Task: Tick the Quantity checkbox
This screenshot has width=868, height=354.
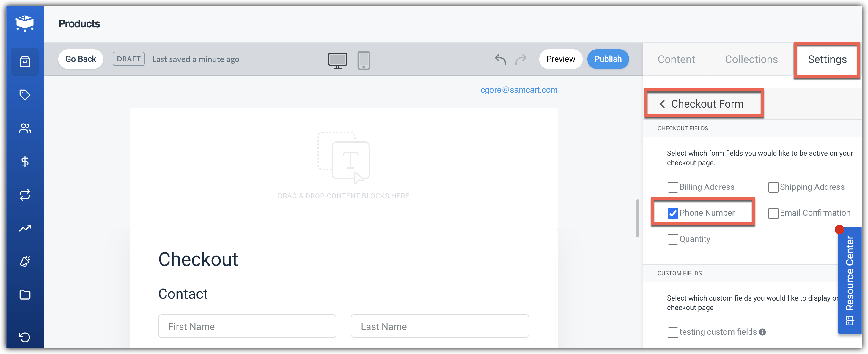Action: [673, 239]
